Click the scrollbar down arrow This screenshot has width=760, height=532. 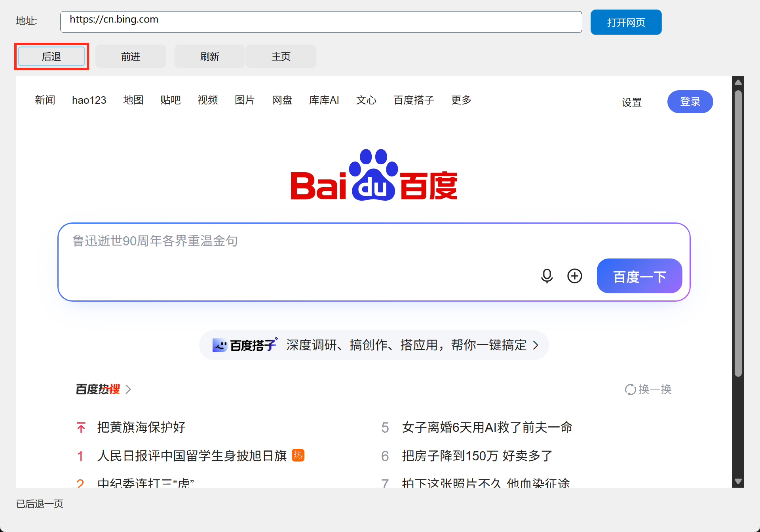coord(738,481)
